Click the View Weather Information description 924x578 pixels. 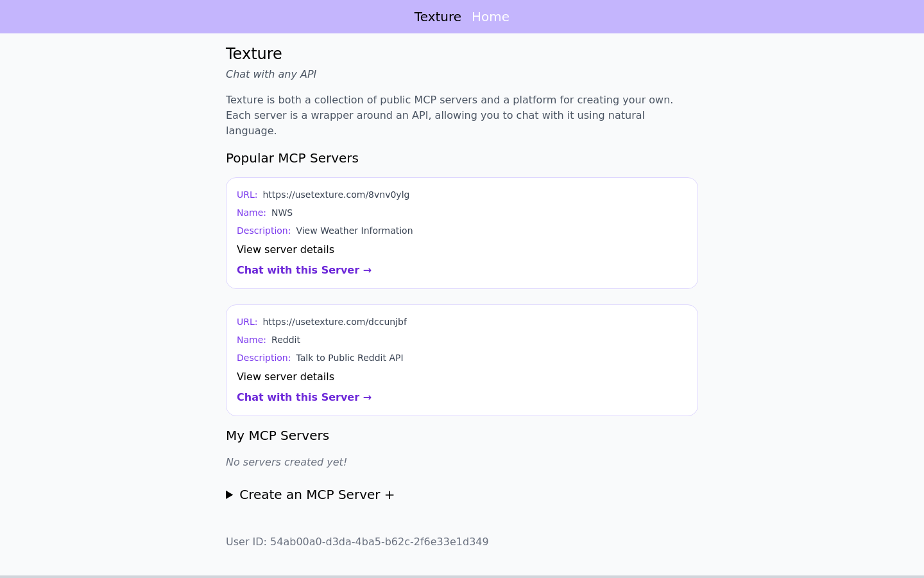pyautogui.click(x=354, y=231)
